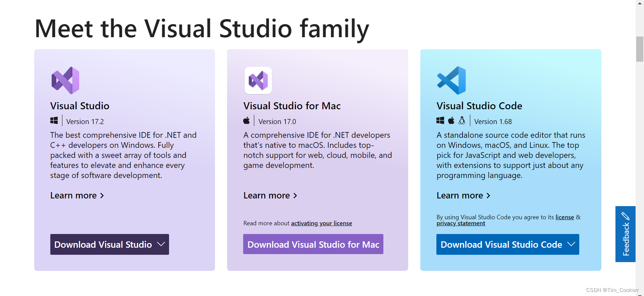Click Windows icon in Visual Studio Code card
Viewport: 644px width, 296px height.
pos(440,121)
